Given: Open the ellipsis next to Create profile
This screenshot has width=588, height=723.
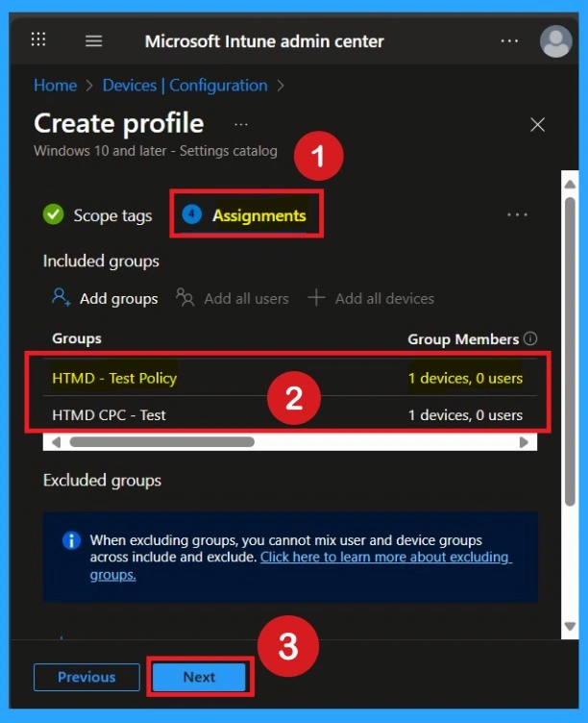Looking at the screenshot, I should (240, 124).
